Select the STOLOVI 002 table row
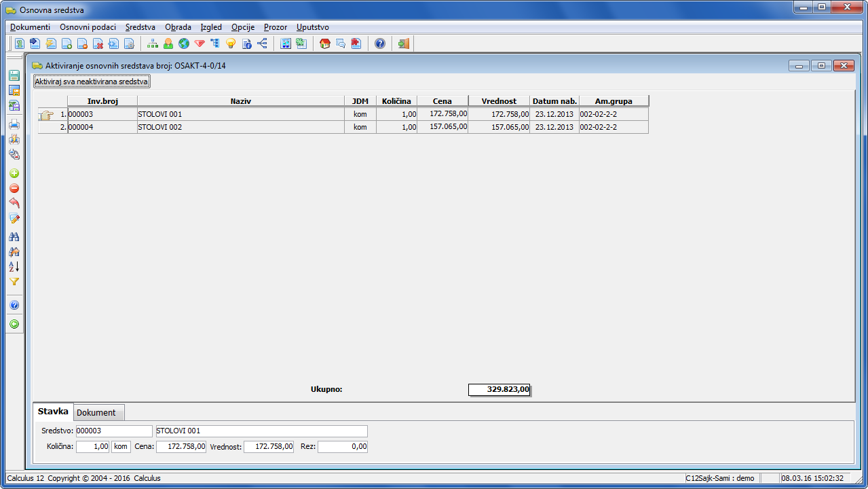 tap(240, 127)
